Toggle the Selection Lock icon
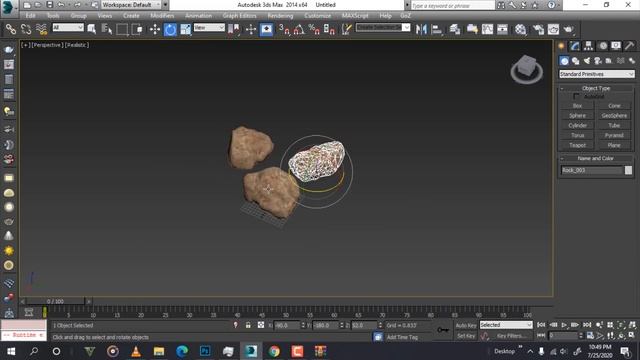Viewport: 640px width, 360px height. click(x=248, y=325)
